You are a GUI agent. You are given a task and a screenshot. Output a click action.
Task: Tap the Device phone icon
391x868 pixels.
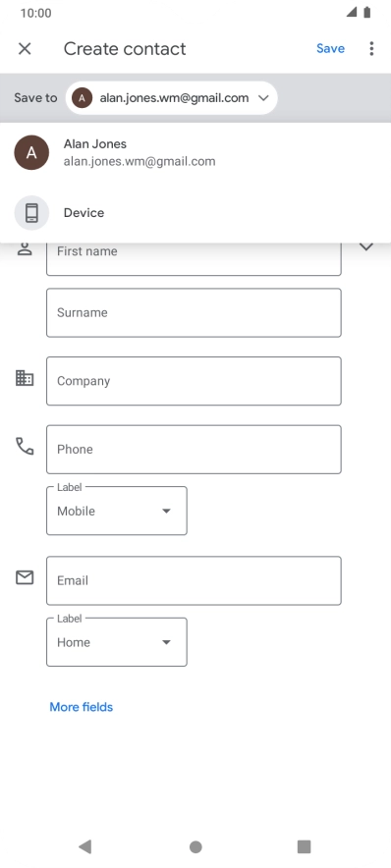(31, 212)
